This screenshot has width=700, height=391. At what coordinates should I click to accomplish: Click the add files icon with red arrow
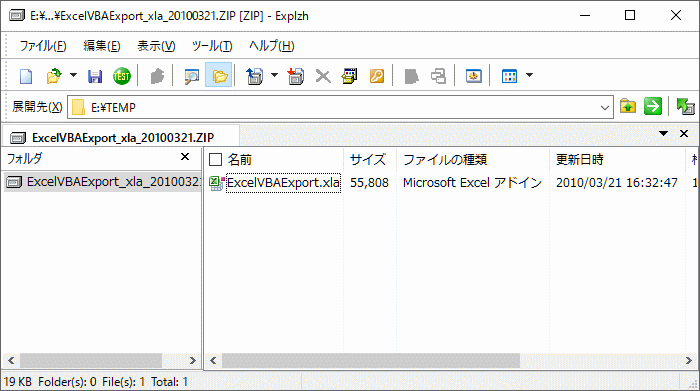point(296,76)
